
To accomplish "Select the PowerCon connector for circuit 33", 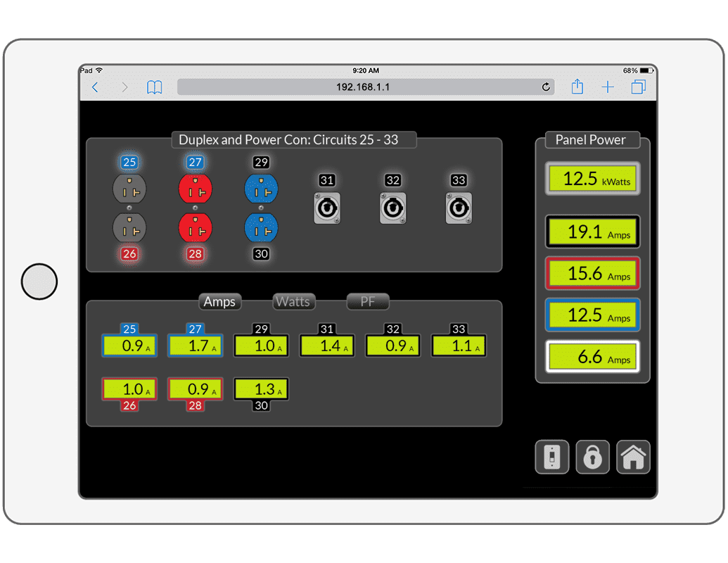I will point(459,208).
